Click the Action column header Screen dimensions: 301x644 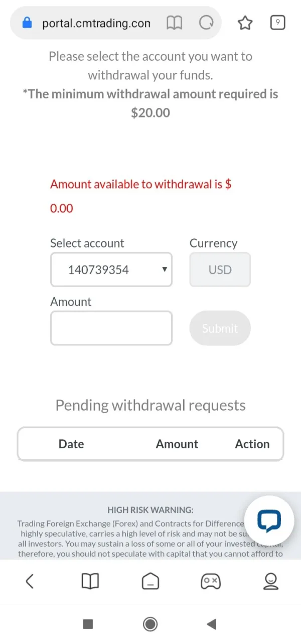[252, 444]
